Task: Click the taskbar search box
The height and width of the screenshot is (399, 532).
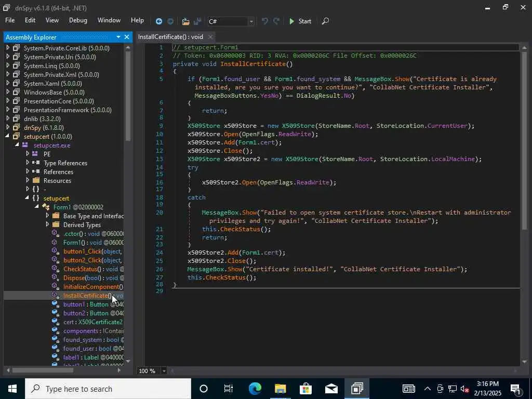Action: coord(108,389)
